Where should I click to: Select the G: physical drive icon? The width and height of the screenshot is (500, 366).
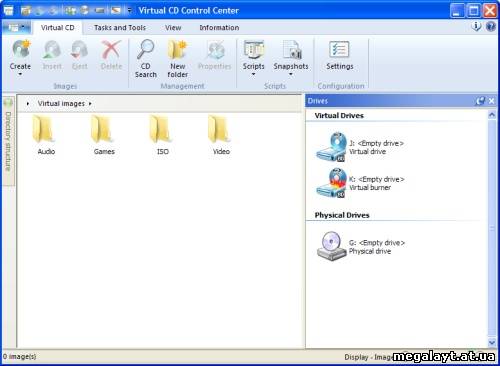tap(331, 246)
